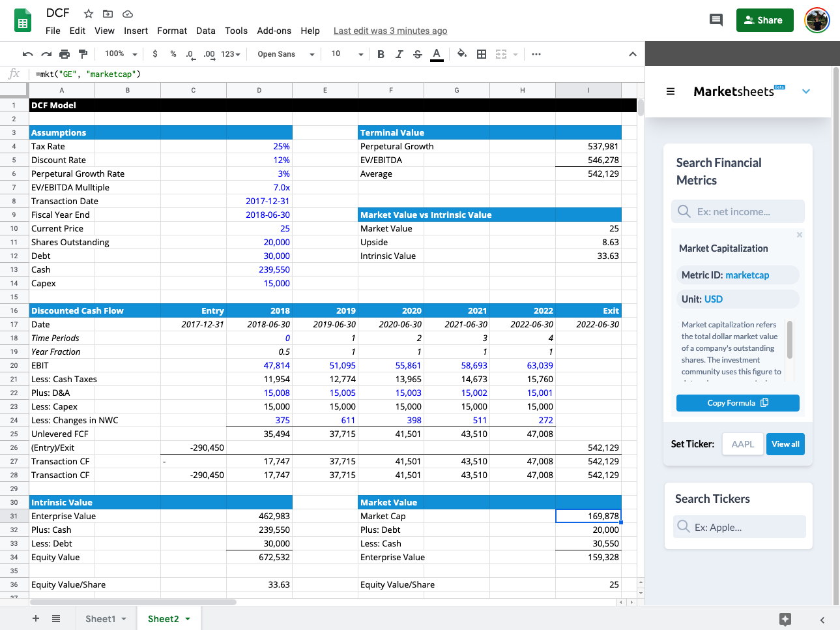This screenshot has width=840, height=630.
Task: Open the borders tool
Action: pos(482,54)
